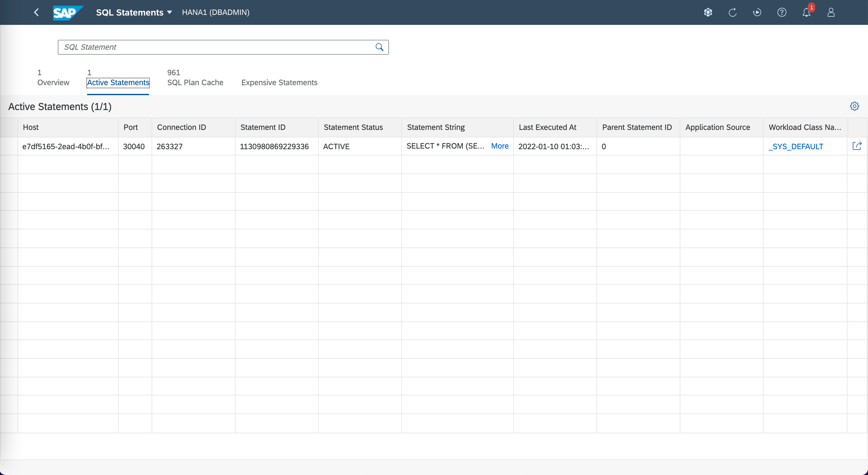Open the user profile icon
This screenshot has height=475, width=868.
[831, 12]
